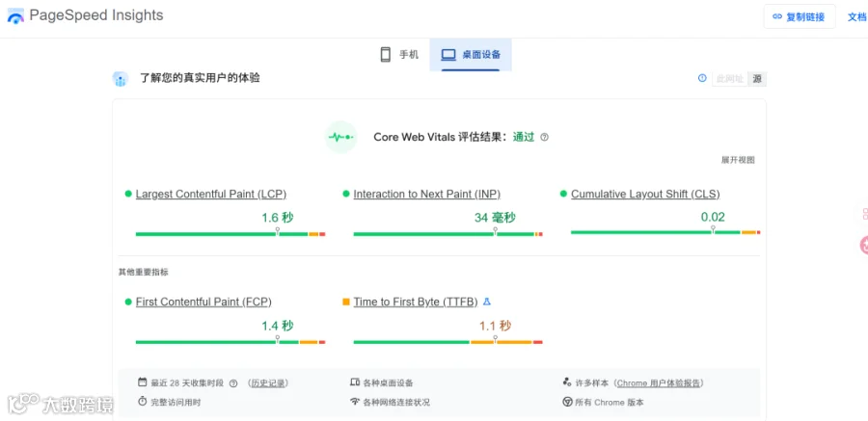Click the LCP value 1.6 秒

278,218
